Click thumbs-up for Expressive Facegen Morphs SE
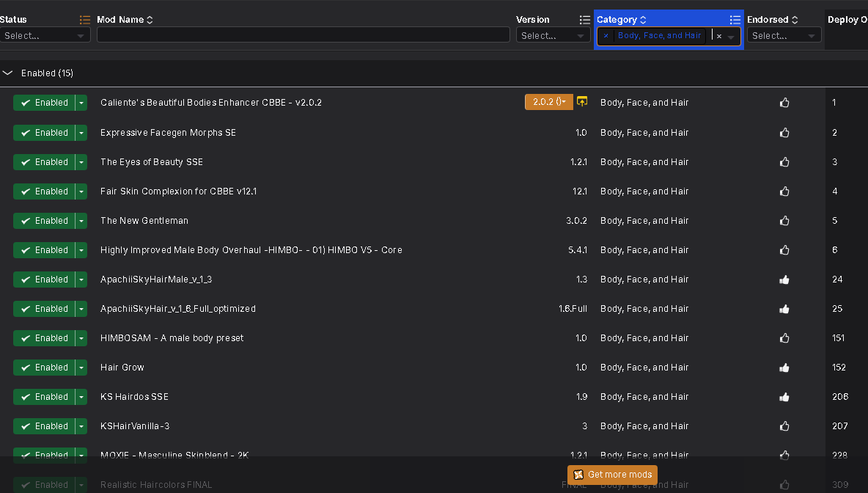The image size is (868, 493). click(784, 132)
